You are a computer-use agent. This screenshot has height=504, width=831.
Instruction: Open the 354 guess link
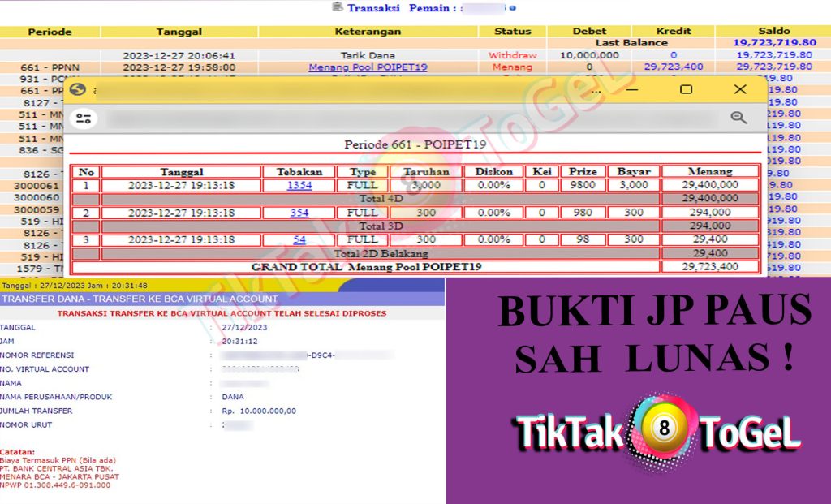click(299, 213)
